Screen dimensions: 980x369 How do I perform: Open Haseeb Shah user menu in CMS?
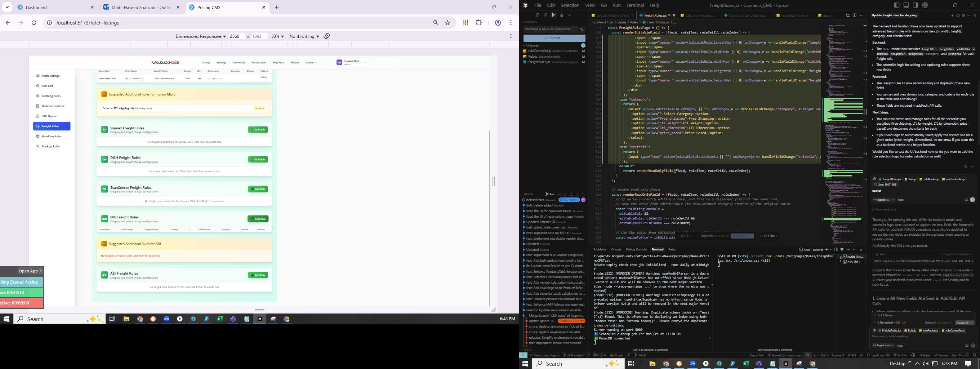(x=352, y=63)
